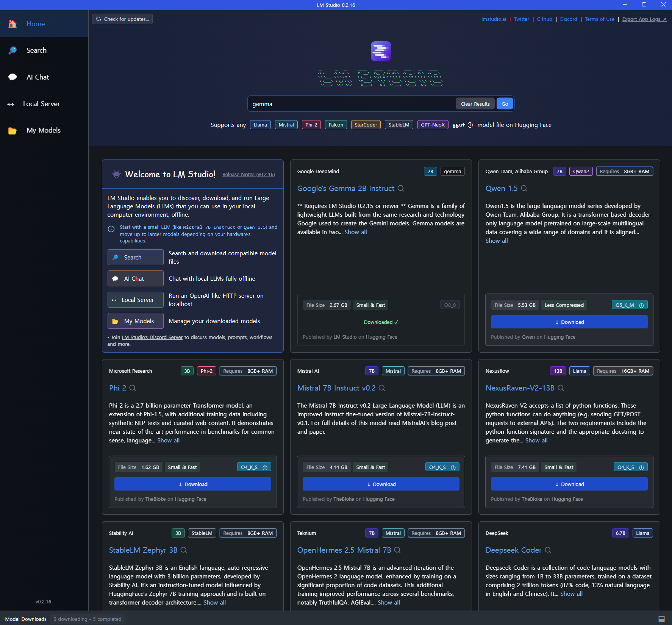Expand Phi 2 description with Show all
This screenshot has height=625, width=672.
[169, 440]
